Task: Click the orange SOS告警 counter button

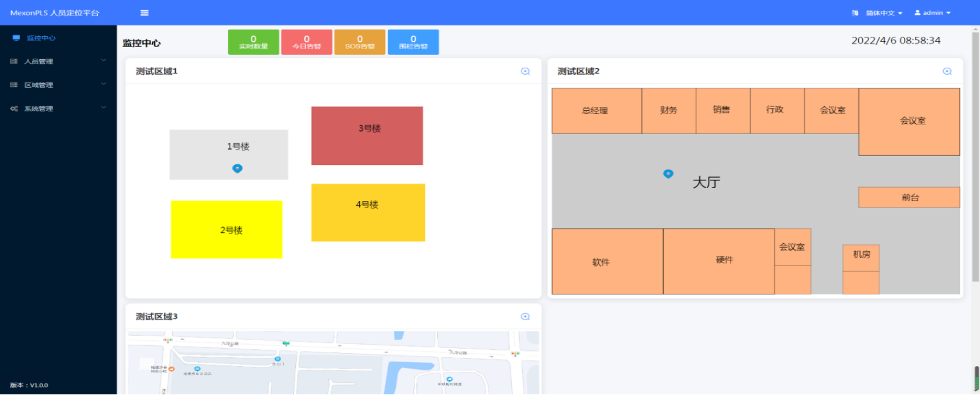Action: tap(360, 42)
